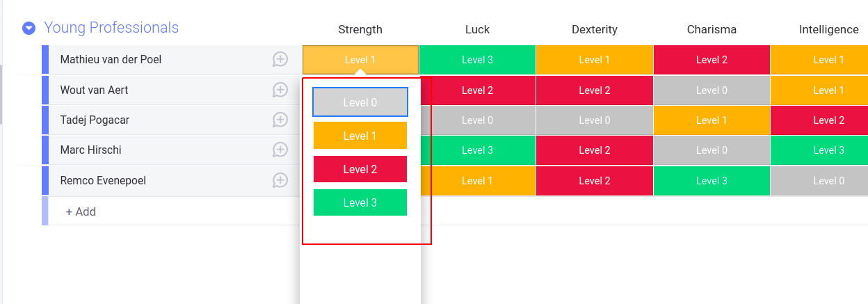Open conversation icon for Tadej Pogacar

click(280, 120)
